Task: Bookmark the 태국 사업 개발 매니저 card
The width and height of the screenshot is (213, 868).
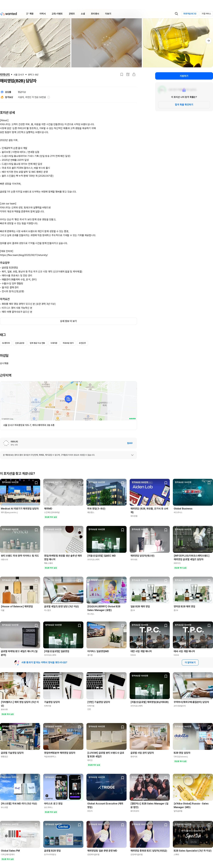Action: coord(209,626)
